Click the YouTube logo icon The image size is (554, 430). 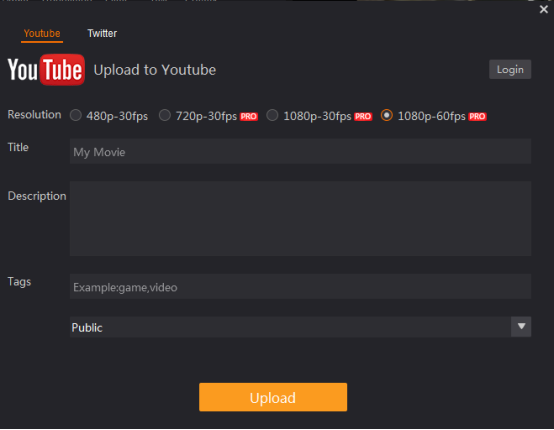click(x=46, y=70)
